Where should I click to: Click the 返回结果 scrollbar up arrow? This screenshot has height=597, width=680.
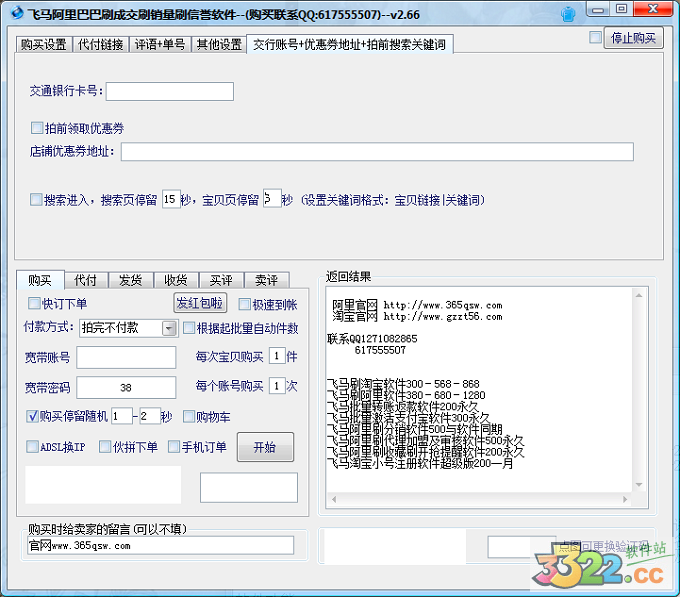pos(639,295)
